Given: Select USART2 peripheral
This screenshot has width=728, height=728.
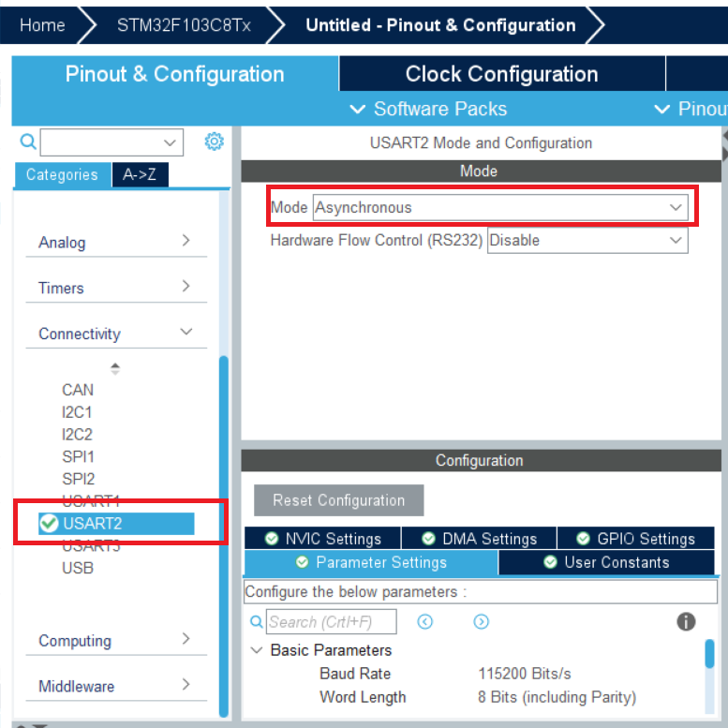Looking at the screenshot, I should click(x=116, y=523).
